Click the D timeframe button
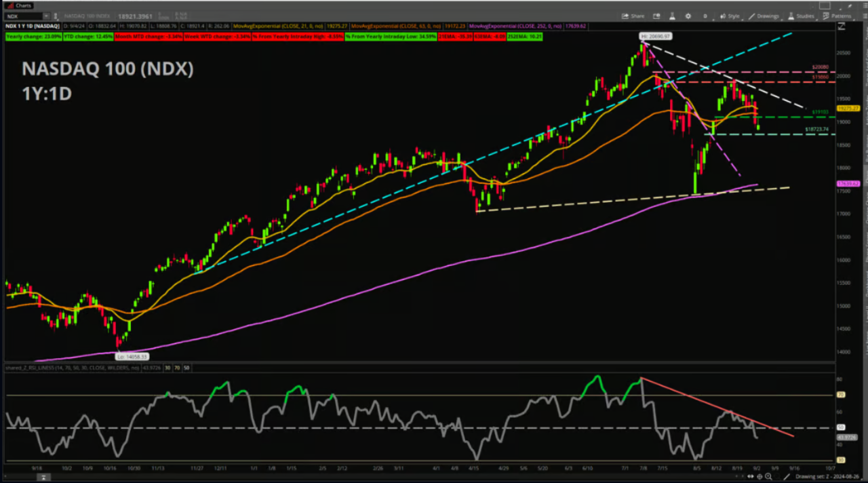This screenshot has width=868, height=483. [x=705, y=16]
